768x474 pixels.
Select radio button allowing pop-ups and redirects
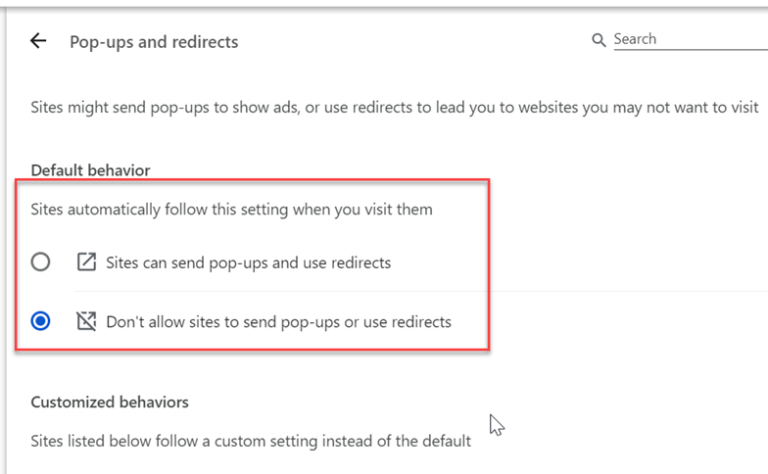(x=40, y=262)
